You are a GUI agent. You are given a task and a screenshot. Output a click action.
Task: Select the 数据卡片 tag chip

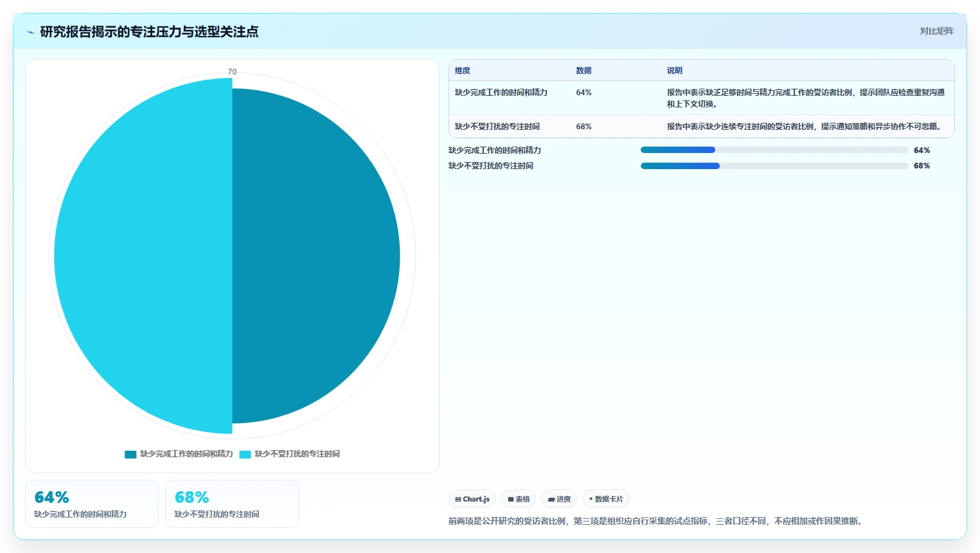click(x=606, y=499)
